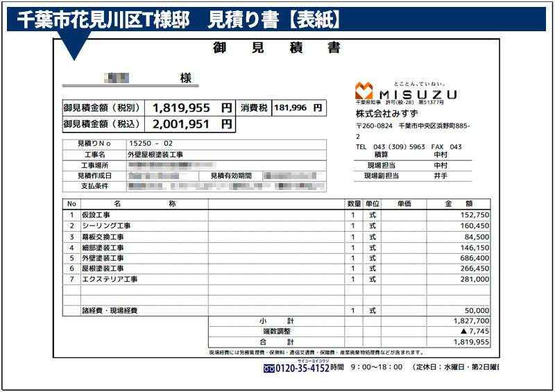Image resolution: width=555 pixels, height=392 pixels.
Task: Click the free-dial icon beside 0120-35-4152
Action: coord(268,368)
